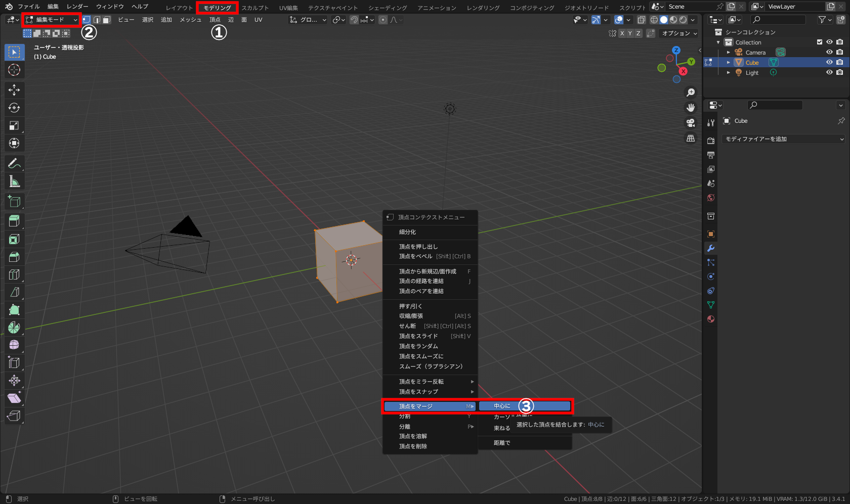The height and width of the screenshot is (504, 850).
Task: Toggle Y axis mirror button
Action: point(630,33)
